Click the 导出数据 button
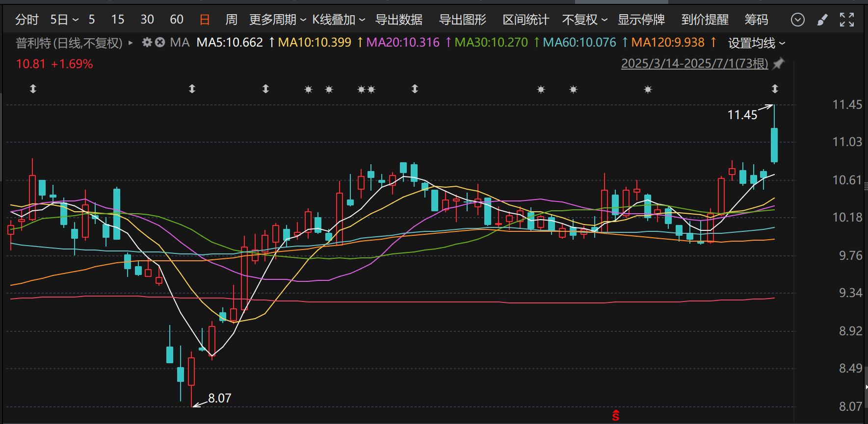 pos(398,20)
